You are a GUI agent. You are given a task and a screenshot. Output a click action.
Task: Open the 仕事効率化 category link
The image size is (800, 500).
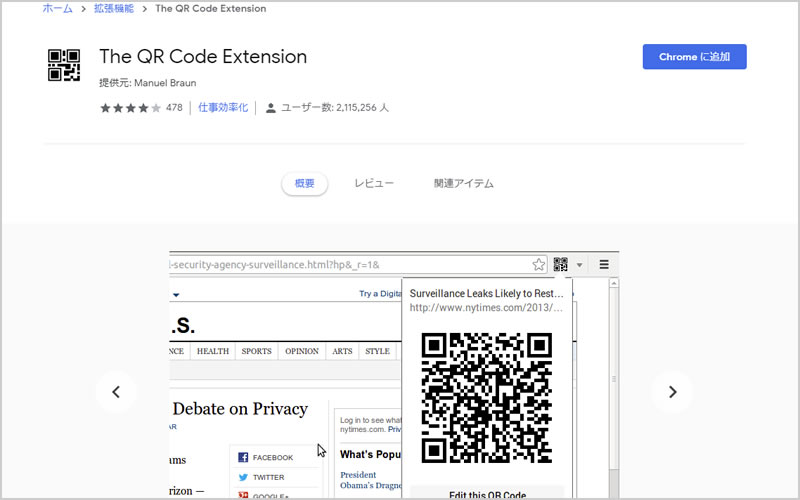pos(223,108)
